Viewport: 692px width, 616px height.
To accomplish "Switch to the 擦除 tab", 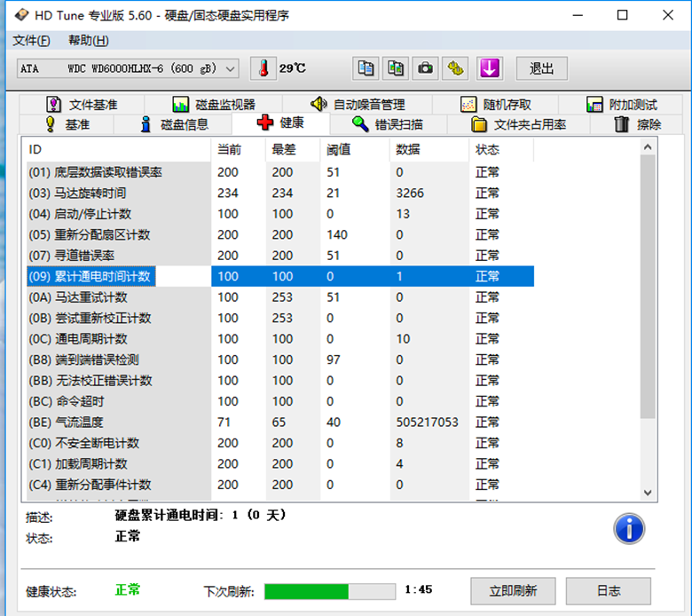I will click(x=637, y=124).
